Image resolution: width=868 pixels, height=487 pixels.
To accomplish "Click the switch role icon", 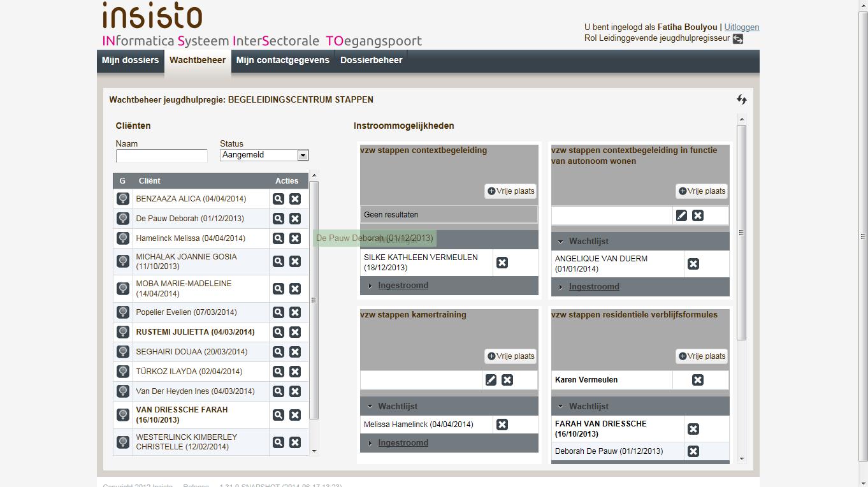I will 738,39.
